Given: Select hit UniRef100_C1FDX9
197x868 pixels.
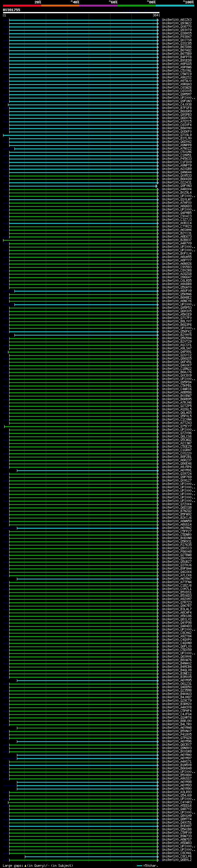Looking at the screenshot, I should pos(177,162).
